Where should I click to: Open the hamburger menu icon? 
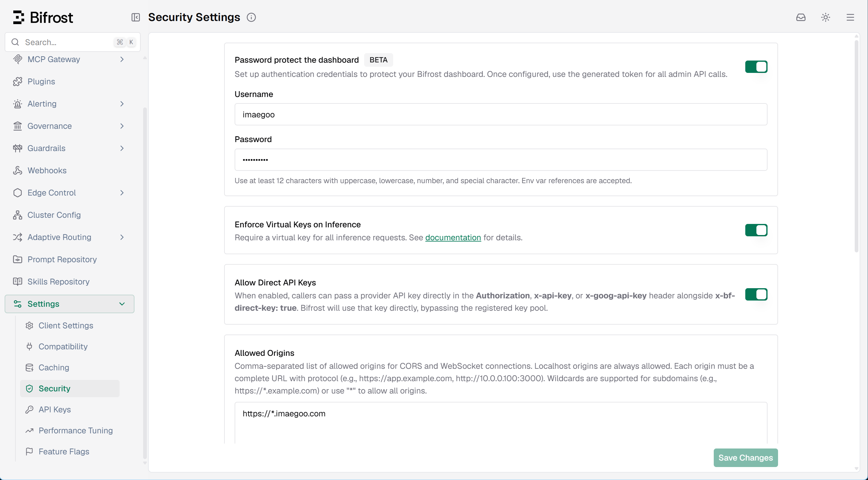850,17
